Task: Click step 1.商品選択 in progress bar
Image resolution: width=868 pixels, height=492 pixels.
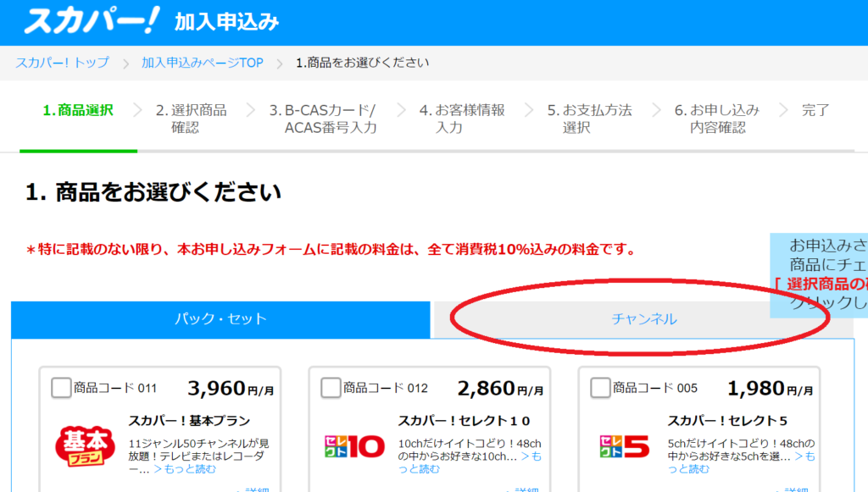Action: (x=78, y=110)
